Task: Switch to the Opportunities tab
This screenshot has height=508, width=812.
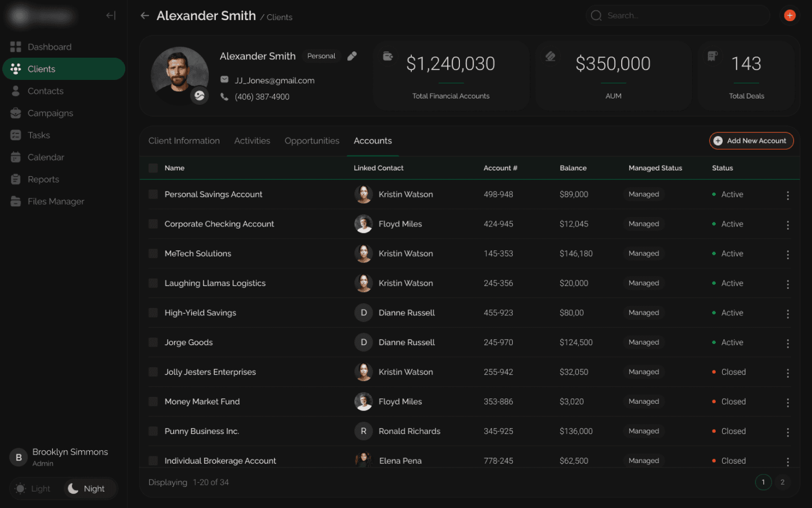Action: pos(312,141)
